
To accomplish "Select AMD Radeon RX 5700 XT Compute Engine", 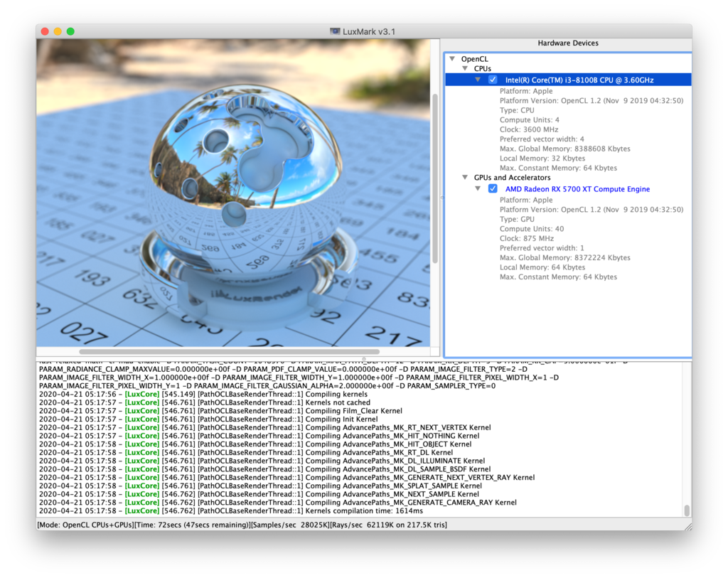I will tap(577, 189).
